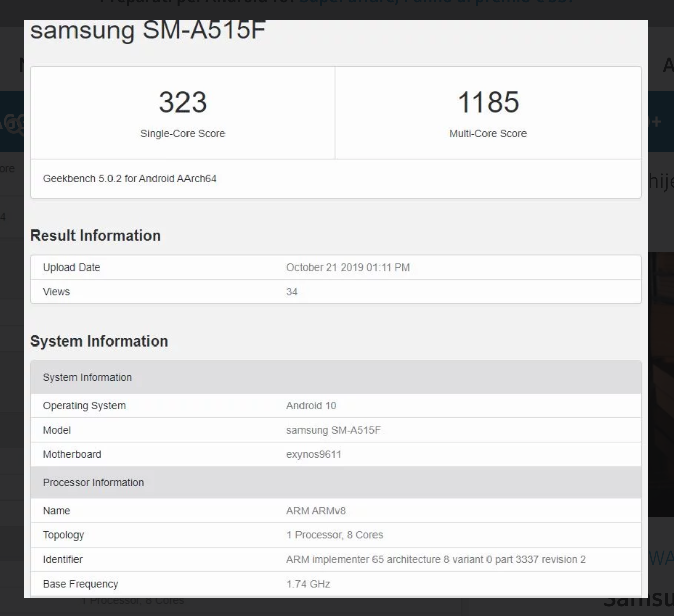This screenshot has height=616, width=674.
Task: Click the Identifier row label
Action: pos(62,559)
